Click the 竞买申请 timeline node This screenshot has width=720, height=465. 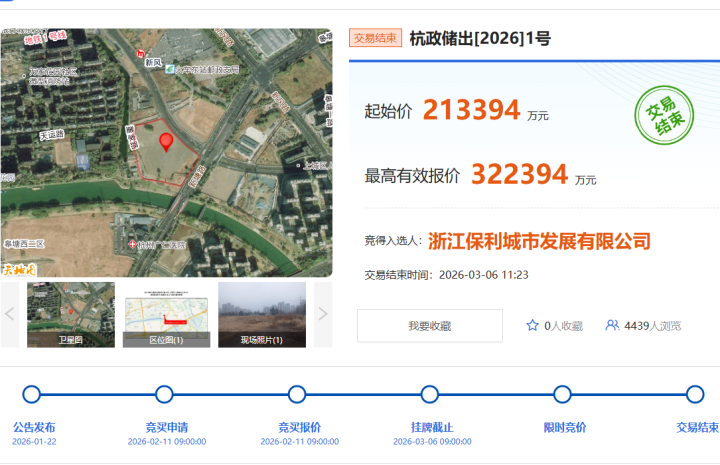pos(164,394)
